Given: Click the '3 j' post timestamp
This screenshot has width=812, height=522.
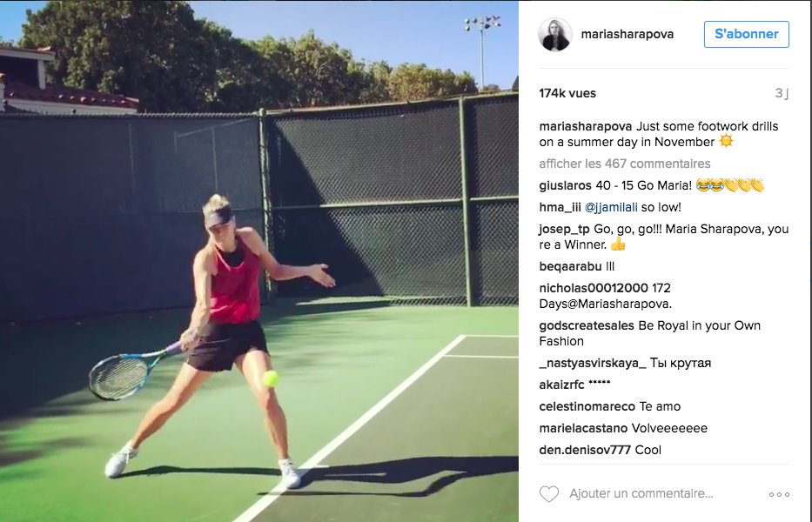Looking at the screenshot, I should (x=782, y=93).
